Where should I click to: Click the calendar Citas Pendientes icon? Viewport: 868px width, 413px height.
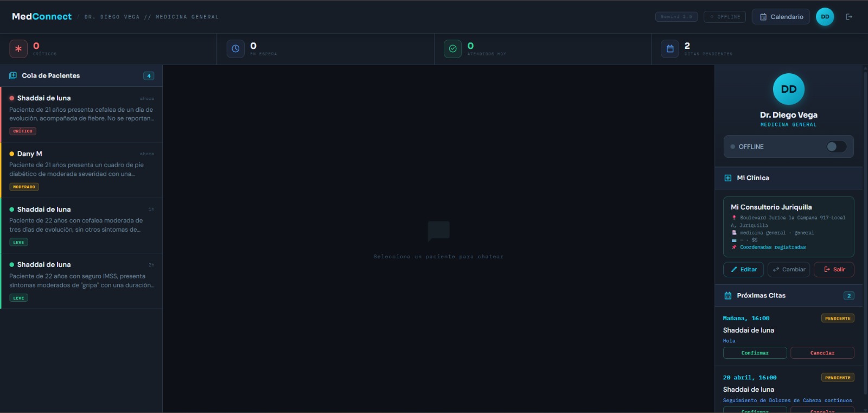point(670,49)
